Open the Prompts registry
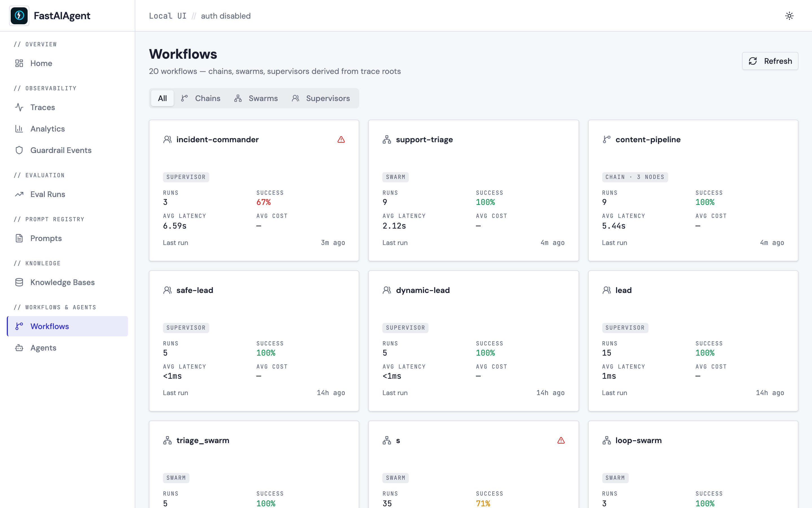Screen dimensions: 812x508 coord(67,238)
